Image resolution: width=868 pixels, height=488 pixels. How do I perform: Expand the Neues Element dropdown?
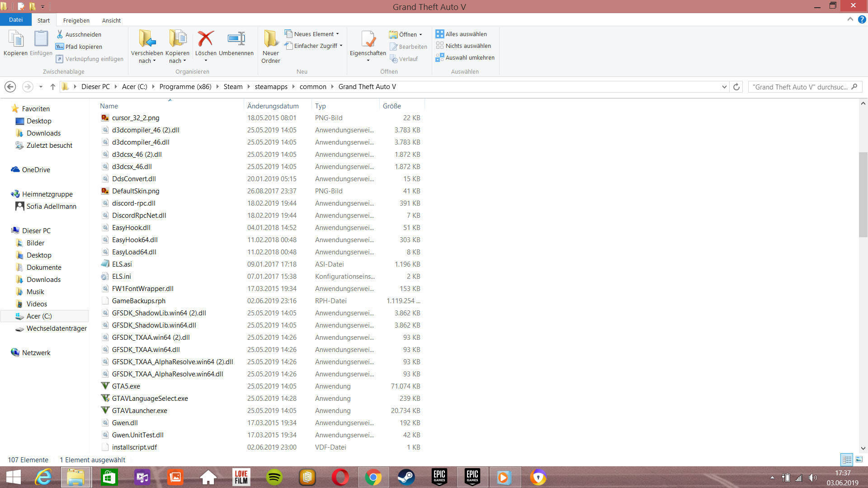coord(337,34)
